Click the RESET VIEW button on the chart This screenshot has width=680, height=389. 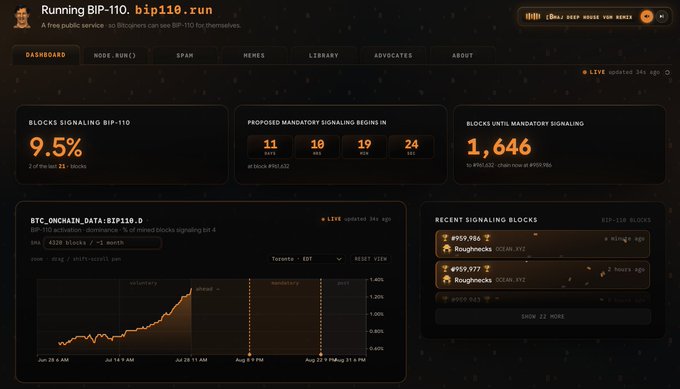[x=370, y=259]
